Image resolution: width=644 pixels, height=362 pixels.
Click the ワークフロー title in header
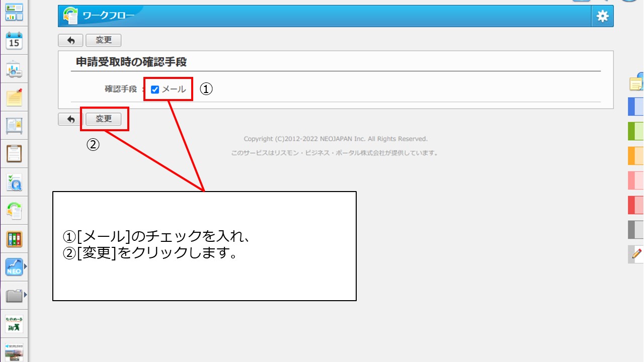(108, 17)
